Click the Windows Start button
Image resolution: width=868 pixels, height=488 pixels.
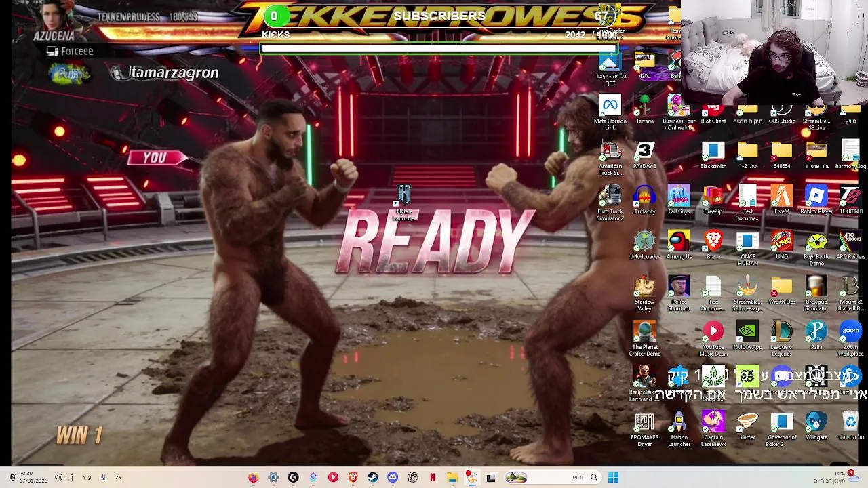click(x=613, y=477)
